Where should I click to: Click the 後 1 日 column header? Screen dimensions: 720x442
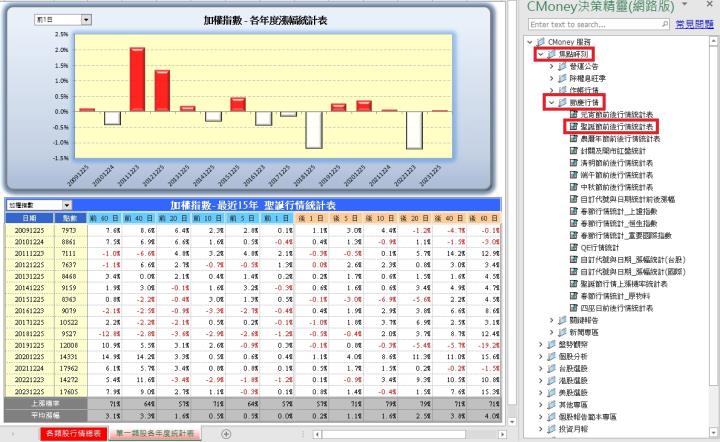[311, 218]
